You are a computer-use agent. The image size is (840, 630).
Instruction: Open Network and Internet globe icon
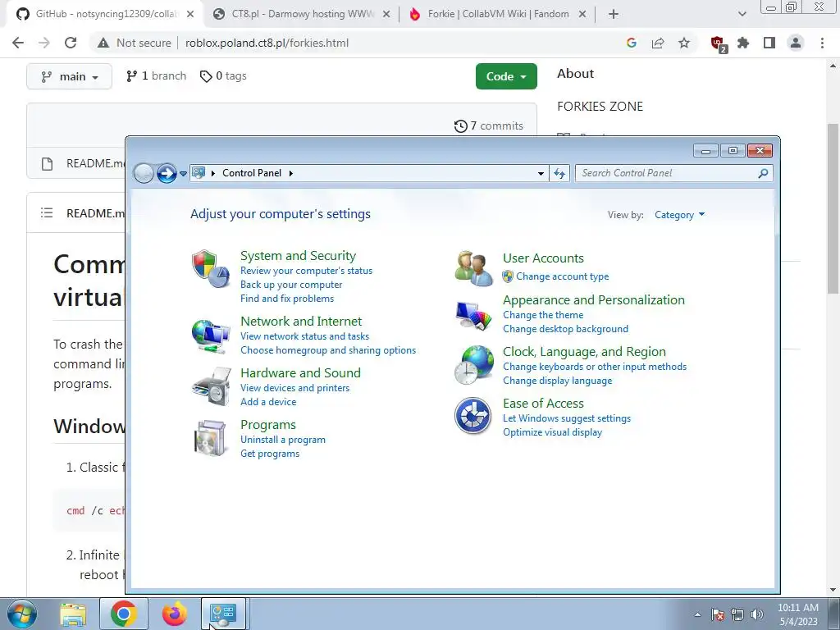(x=211, y=336)
